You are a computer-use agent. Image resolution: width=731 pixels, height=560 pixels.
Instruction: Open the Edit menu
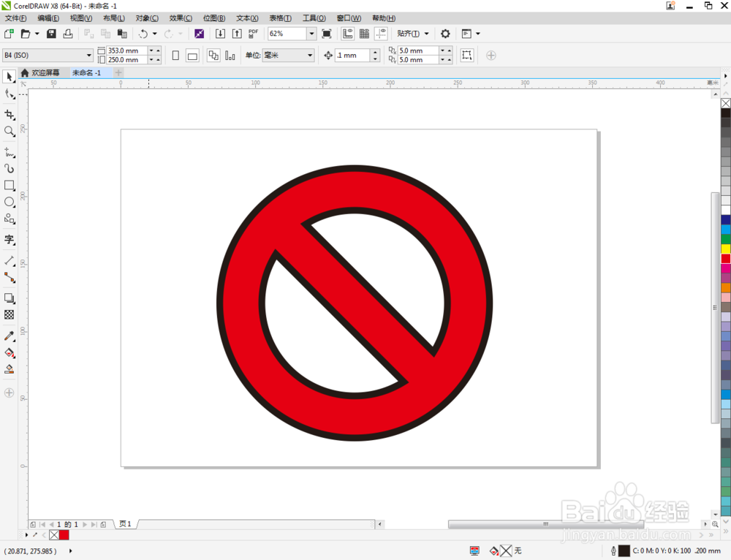coord(48,18)
